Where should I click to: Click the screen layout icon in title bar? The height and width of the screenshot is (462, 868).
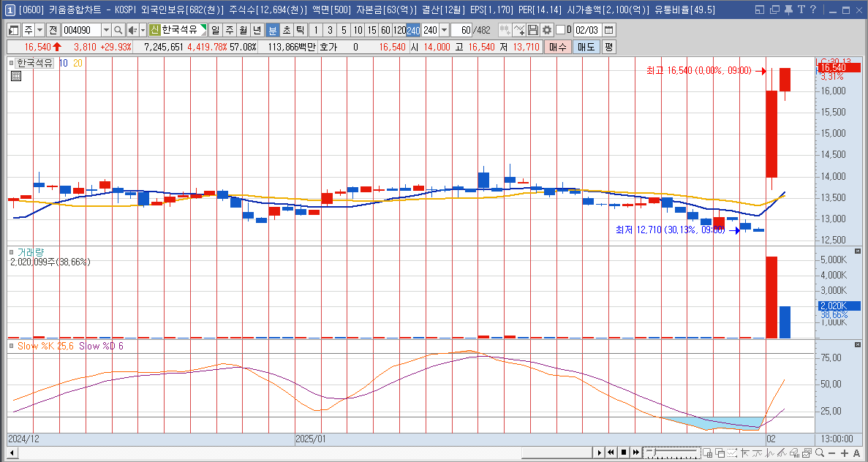point(760,10)
